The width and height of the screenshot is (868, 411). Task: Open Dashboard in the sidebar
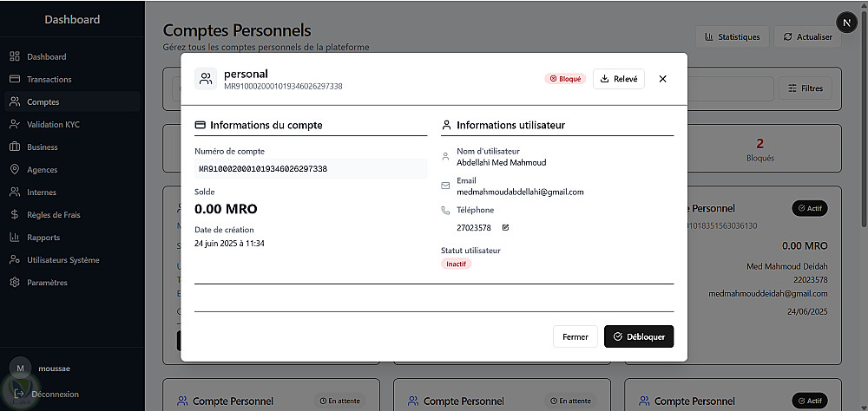tap(46, 57)
